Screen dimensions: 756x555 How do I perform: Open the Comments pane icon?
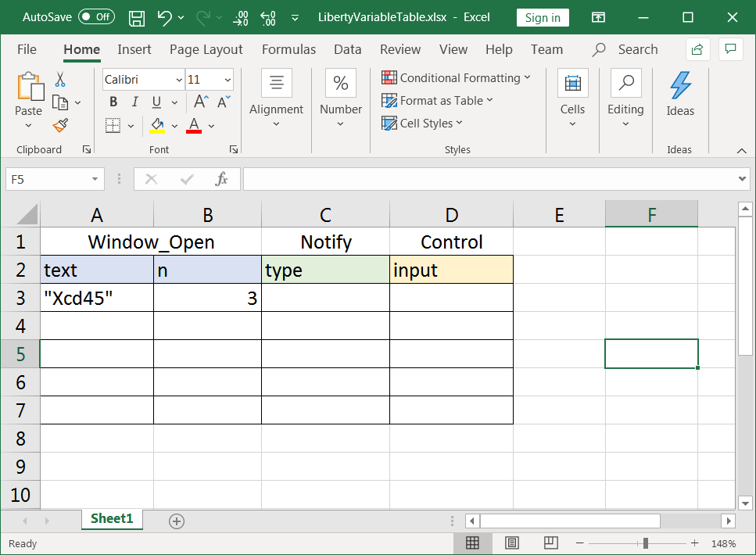(730, 49)
